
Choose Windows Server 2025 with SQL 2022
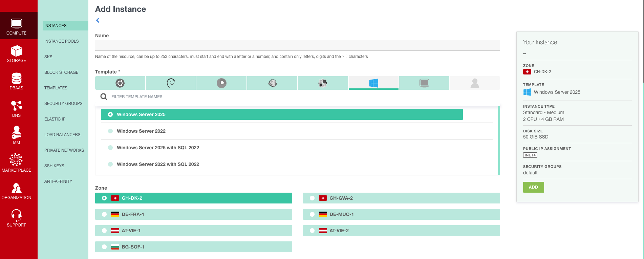(297, 148)
